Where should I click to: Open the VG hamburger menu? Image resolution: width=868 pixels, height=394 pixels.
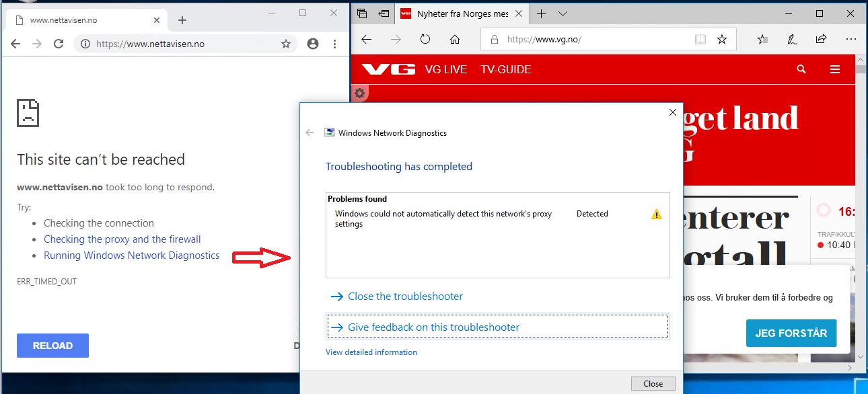(835, 69)
